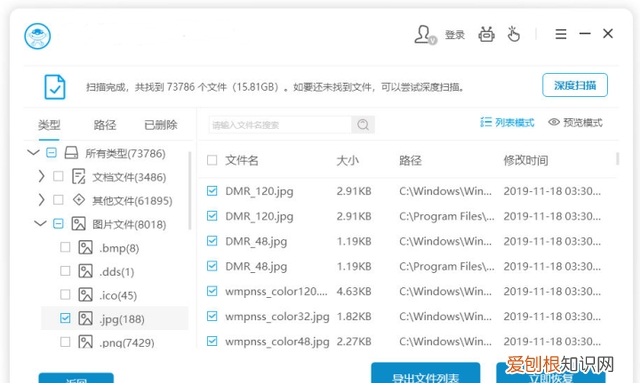Click the .jpg image type icon
This screenshot has width=640, height=383.
pyautogui.click(x=85, y=318)
